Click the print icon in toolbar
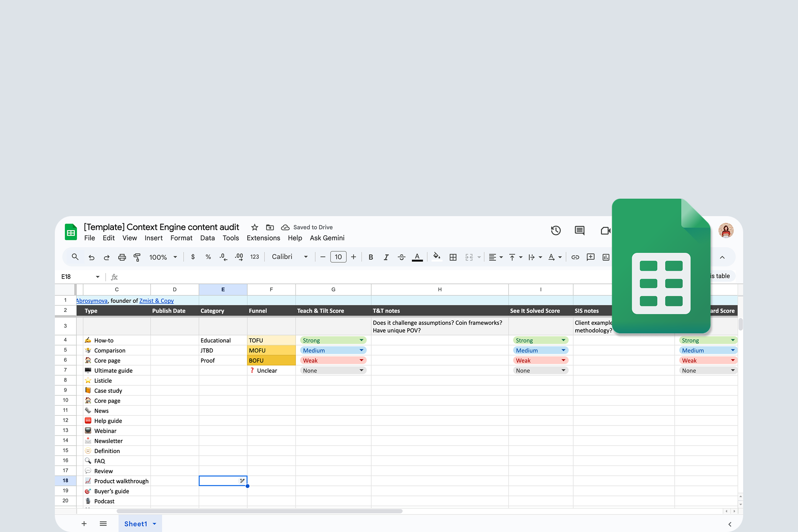This screenshot has height=532, width=798. pyautogui.click(x=122, y=257)
